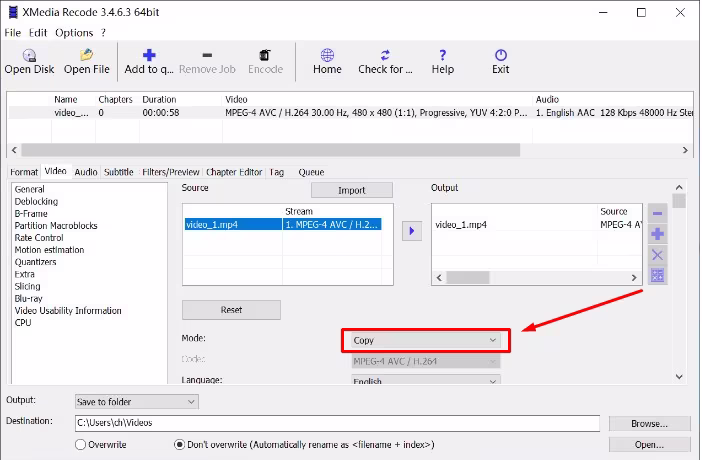702x460 pixels.
Task: Click the Exit power icon
Action: (501, 55)
